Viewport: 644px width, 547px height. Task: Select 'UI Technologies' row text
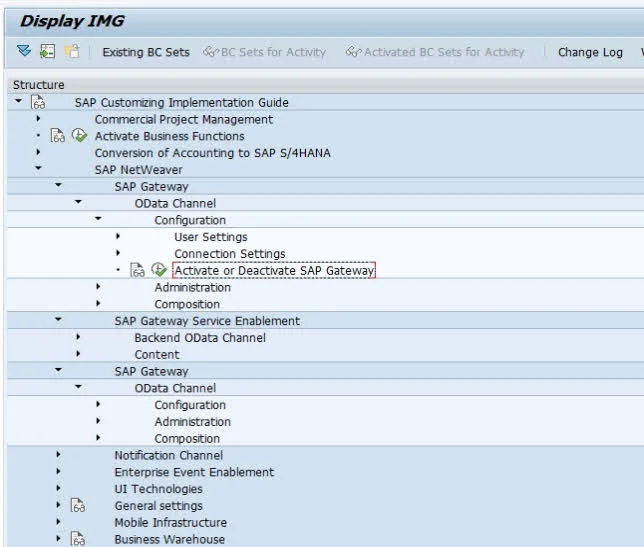pos(158,489)
